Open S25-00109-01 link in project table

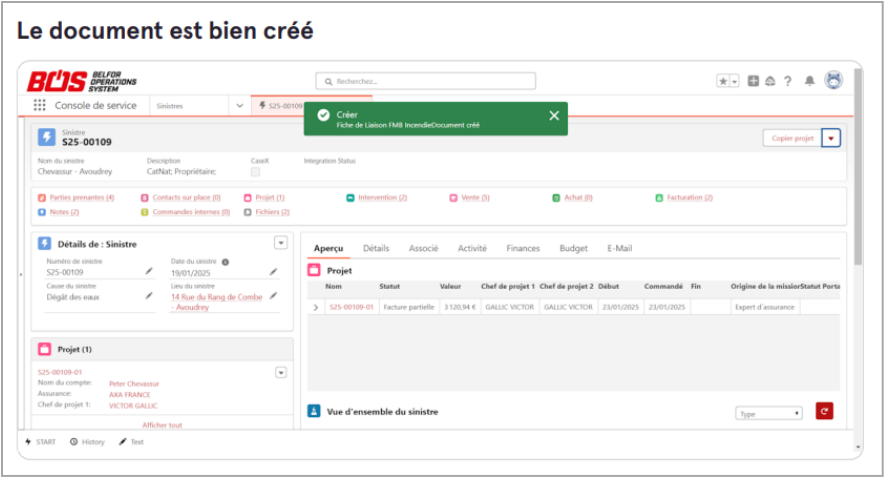tap(352, 307)
